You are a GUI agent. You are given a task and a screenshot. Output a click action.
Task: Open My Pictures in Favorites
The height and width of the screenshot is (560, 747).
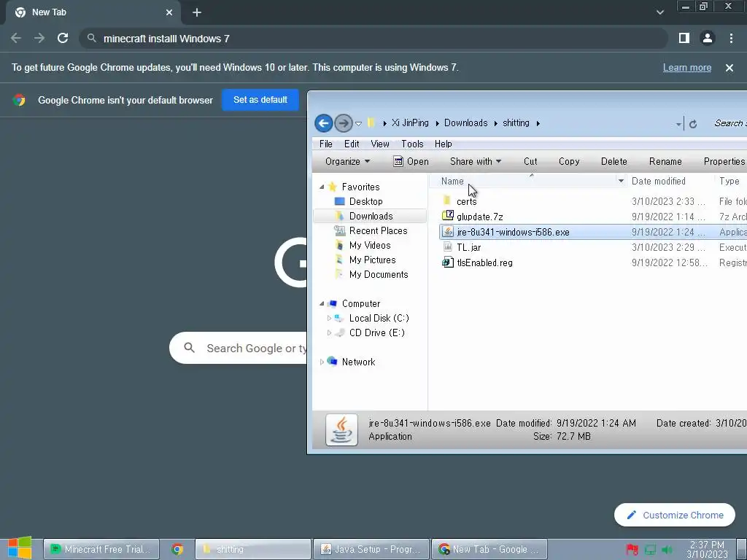coord(372,260)
